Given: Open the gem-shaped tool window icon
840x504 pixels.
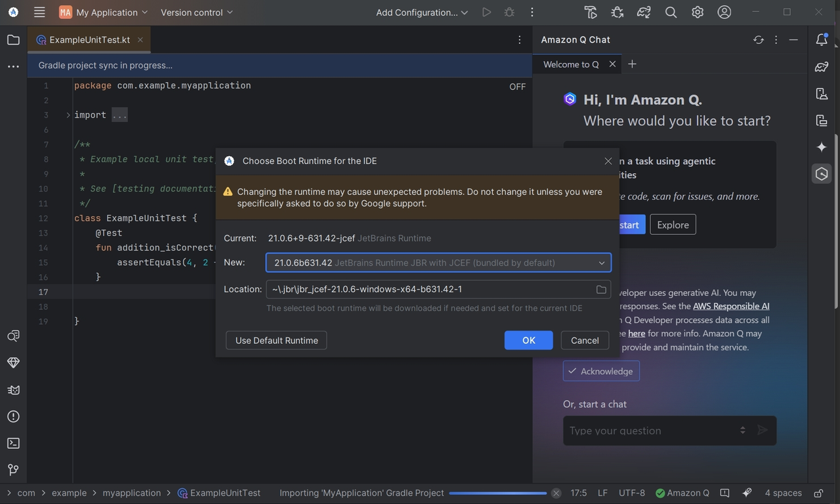Looking at the screenshot, I should tap(13, 362).
